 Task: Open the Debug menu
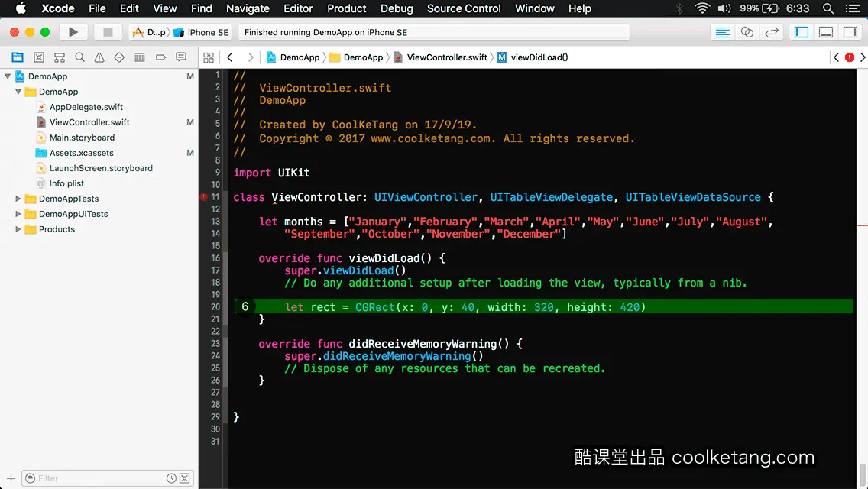tap(397, 8)
